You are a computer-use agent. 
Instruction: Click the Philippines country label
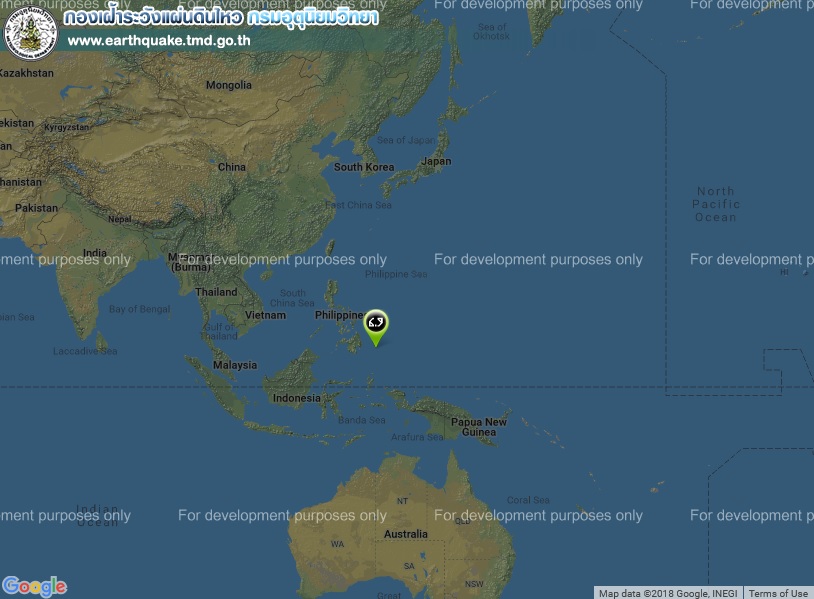pyautogui.click(x=339, y=315)
